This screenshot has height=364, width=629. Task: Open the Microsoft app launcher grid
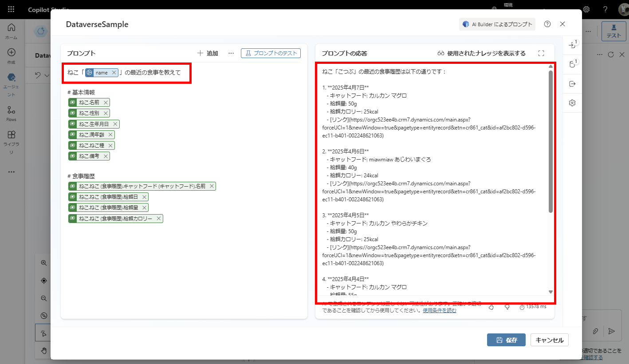[x=11, y=9]
